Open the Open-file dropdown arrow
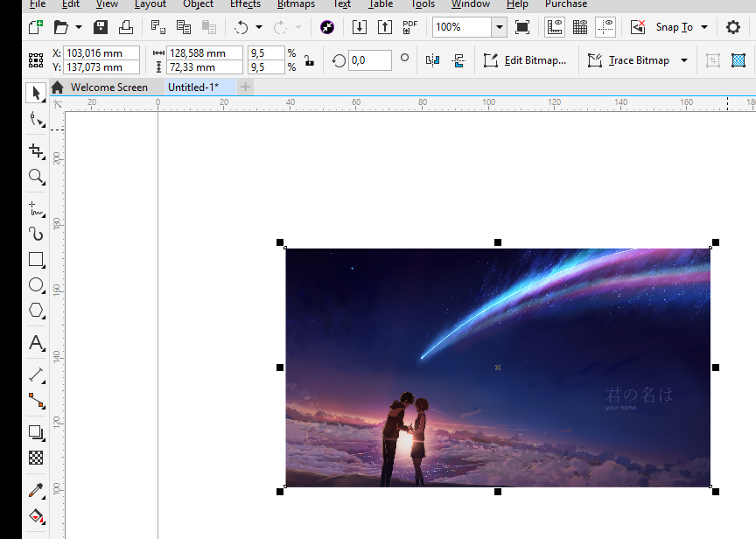 [79, 27]
